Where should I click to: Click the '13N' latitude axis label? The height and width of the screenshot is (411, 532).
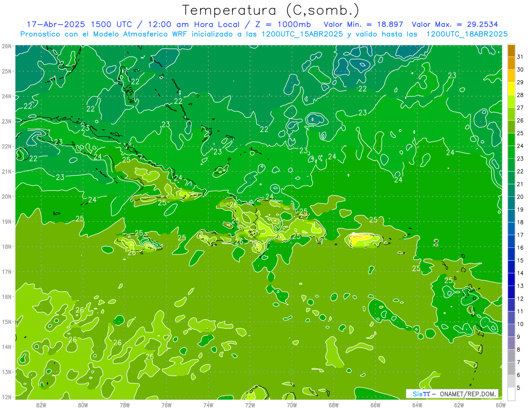pyautogui.click(x=6, y=372)
